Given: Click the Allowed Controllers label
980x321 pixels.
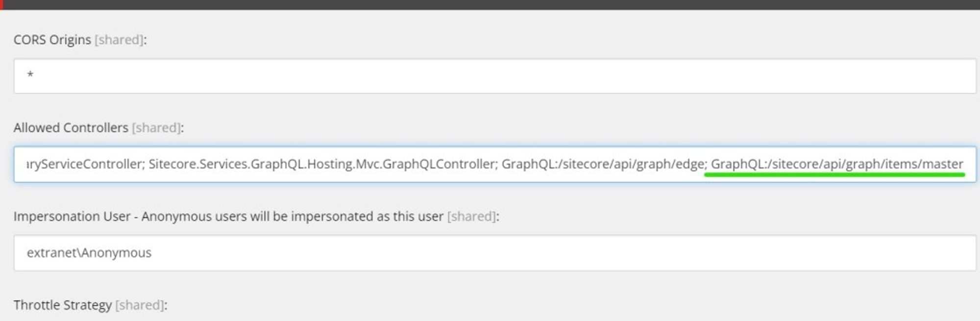Looking at the screenshot, I should [72, 128].
